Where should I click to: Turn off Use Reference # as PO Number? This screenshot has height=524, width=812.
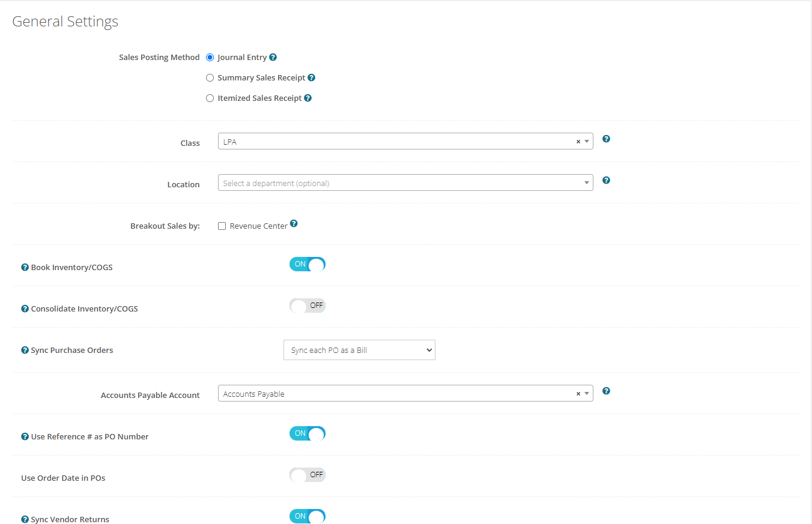308,433
